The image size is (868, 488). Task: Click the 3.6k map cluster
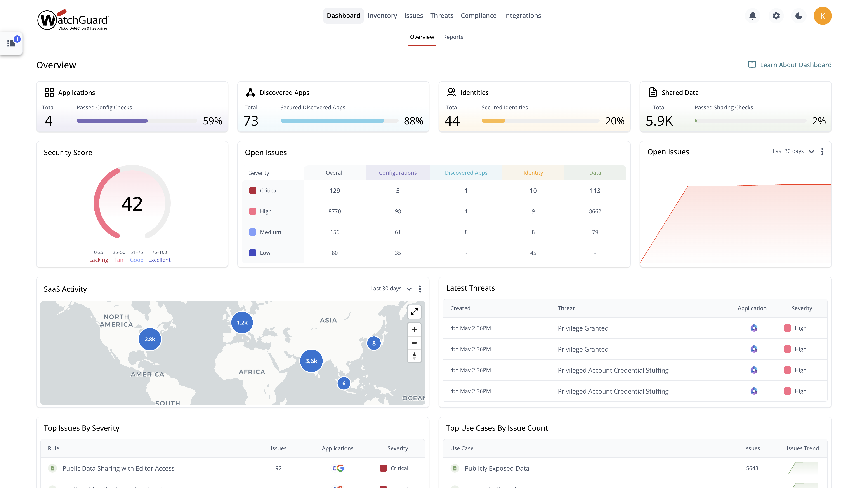[x=311, y=361]
